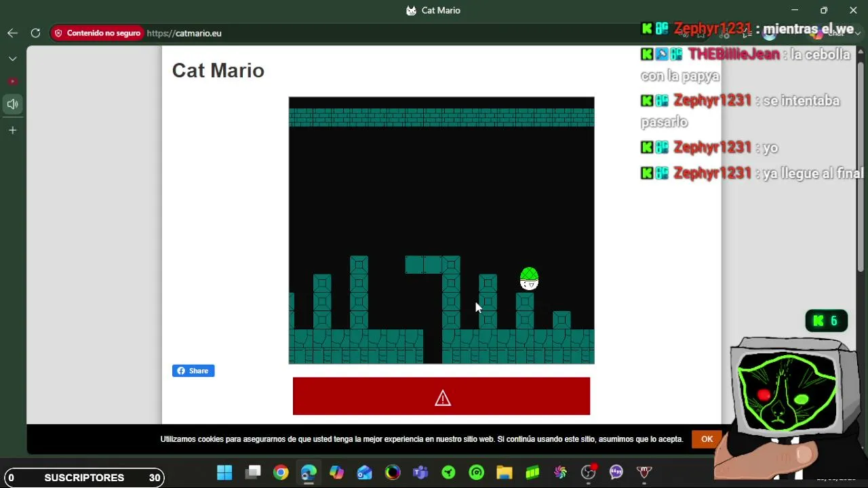
Task: Switch to OBS Studio on the taskbar
Action: tap(589, 472)
